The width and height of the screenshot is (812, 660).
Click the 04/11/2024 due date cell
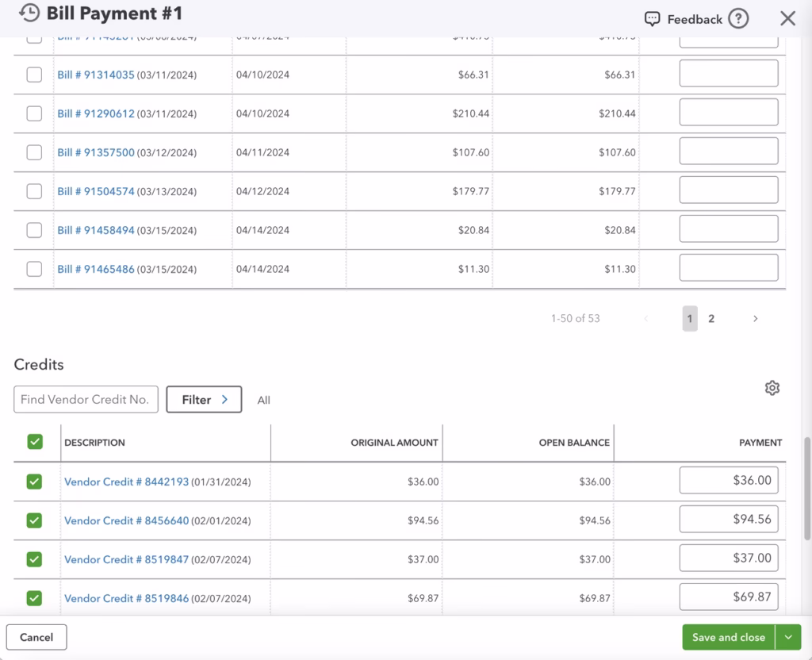tap(262, 152)
